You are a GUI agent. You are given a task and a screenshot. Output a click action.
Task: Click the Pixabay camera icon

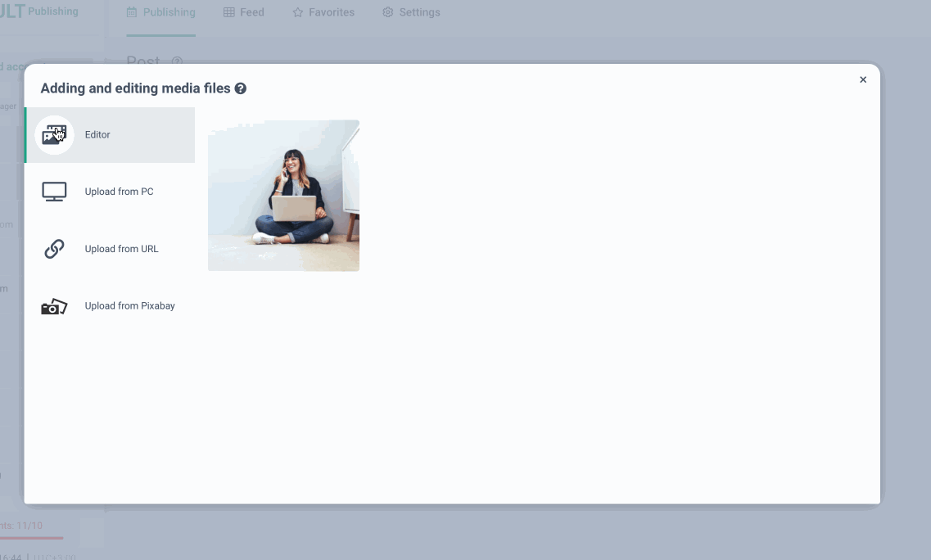tap(54, 306)
